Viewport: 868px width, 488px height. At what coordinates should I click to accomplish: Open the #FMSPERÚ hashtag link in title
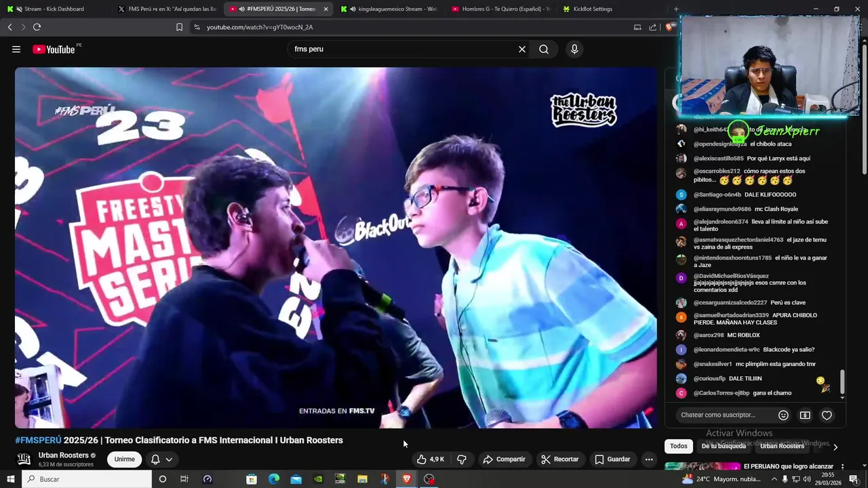pyautogui.click(x=38, y=441)
